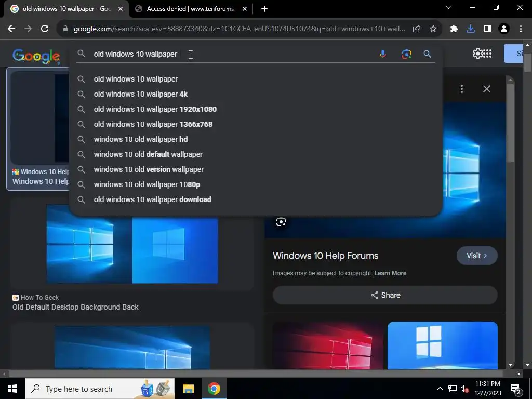
Task: Click horizontal scrollbar right arrow
Action: click(x=519, y=374)
